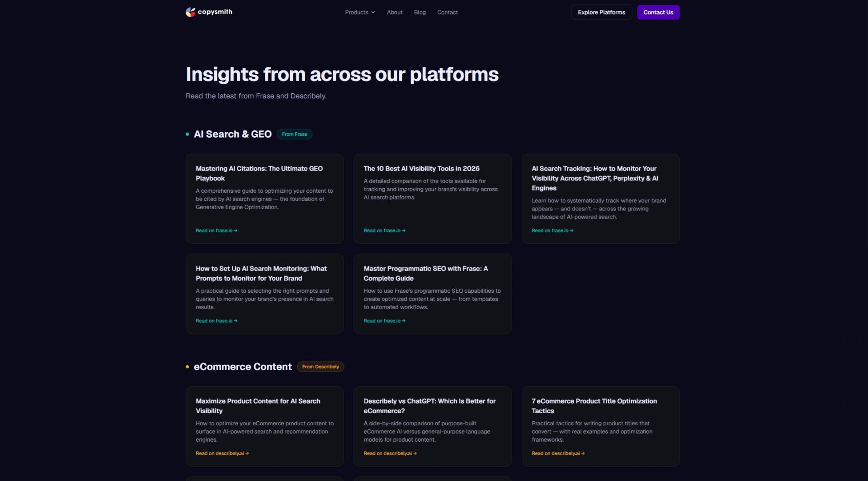Click the Copysmith logo icon

point(190,12)
